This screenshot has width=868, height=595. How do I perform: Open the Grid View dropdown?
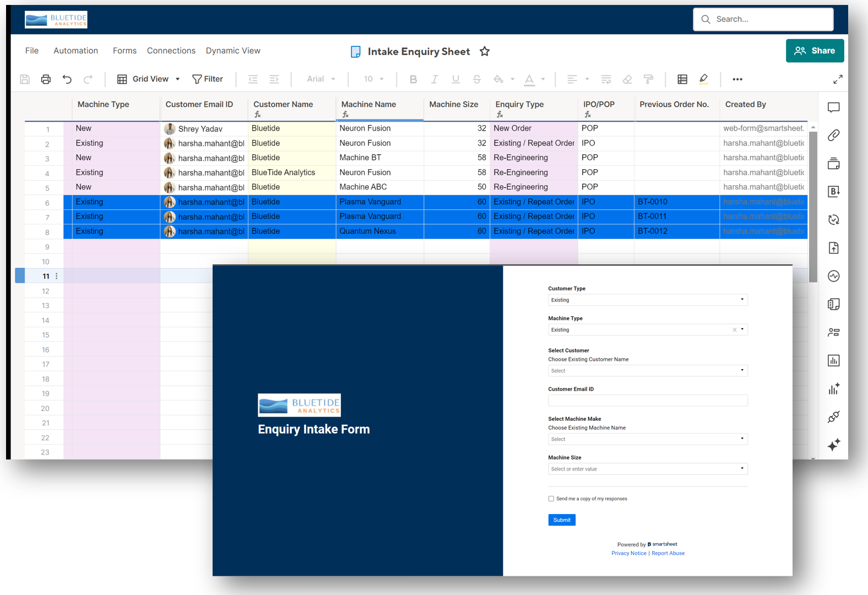(x=149, y=79)
